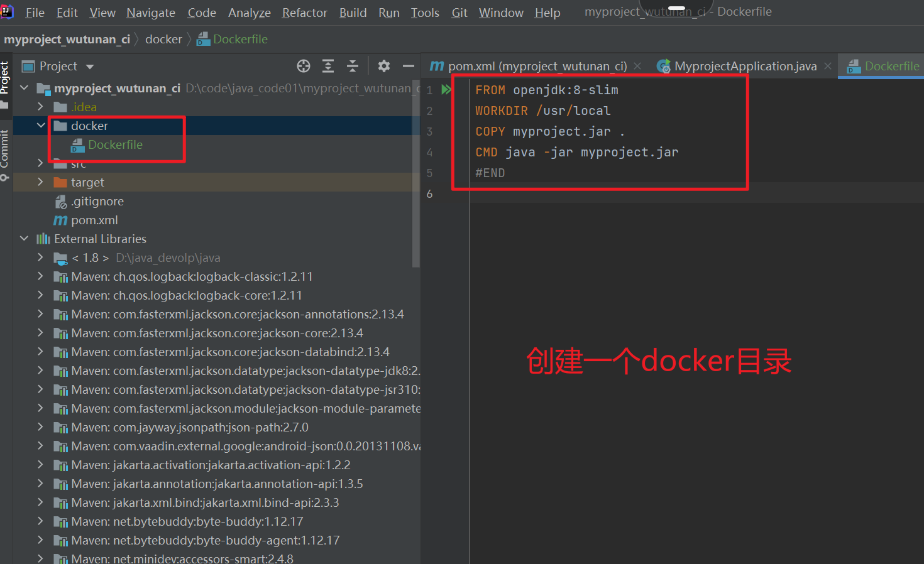The width and height of the screenshot is (924, 564).
Task: Open the Code menu
Action: click(x=202, y=13)
